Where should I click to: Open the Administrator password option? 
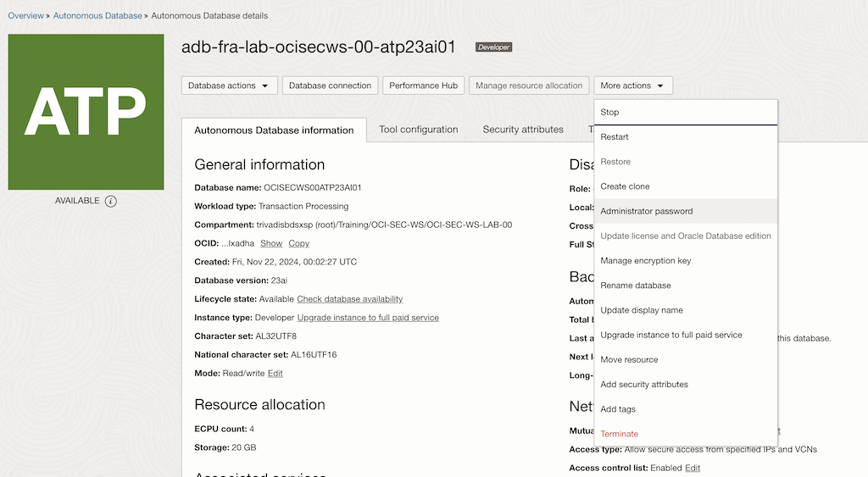(x=685, y=211)
